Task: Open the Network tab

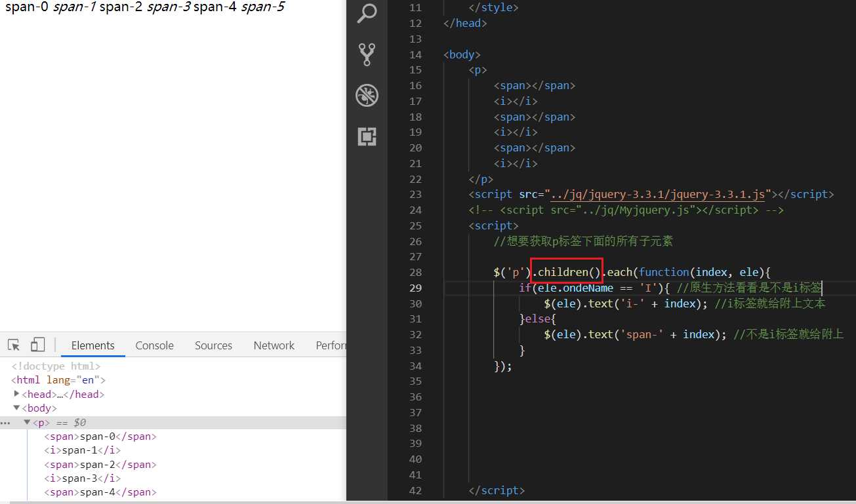Action: point(274,345)
